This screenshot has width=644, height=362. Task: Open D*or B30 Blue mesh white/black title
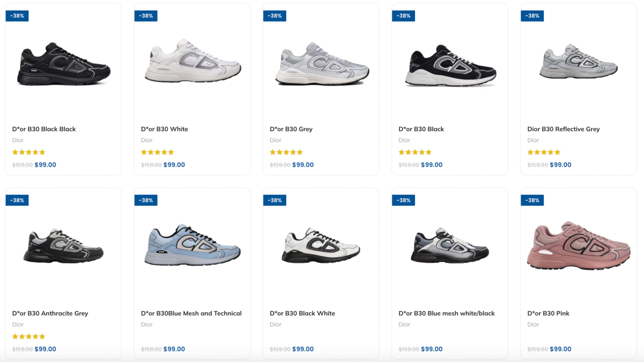click(x=447, y=313)
